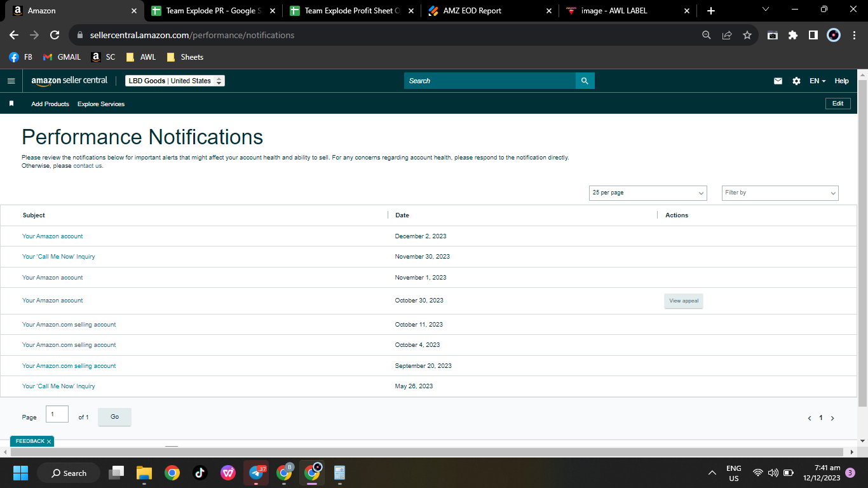Click the amazon seller central logo

(x=69, y=81)
